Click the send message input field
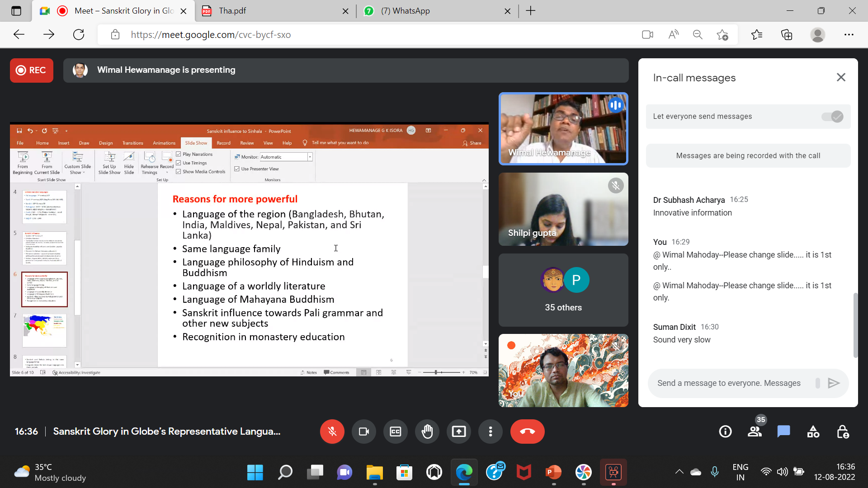Viewport: 868px width, 488px height. 729,383
